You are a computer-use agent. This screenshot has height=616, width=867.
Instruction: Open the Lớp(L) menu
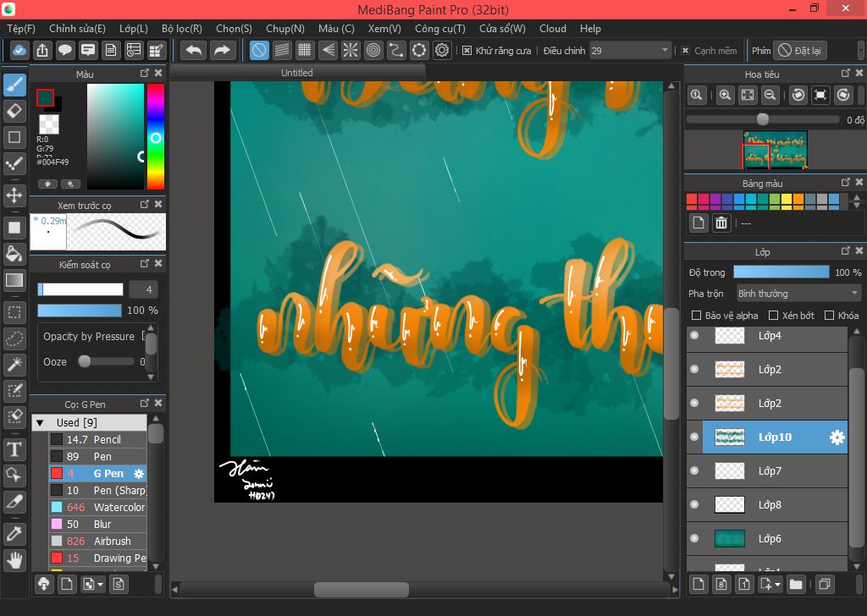click(133, 29)
